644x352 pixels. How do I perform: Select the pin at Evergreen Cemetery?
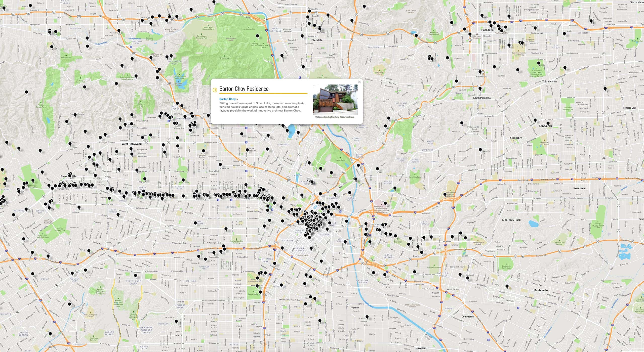pos(395,236)
